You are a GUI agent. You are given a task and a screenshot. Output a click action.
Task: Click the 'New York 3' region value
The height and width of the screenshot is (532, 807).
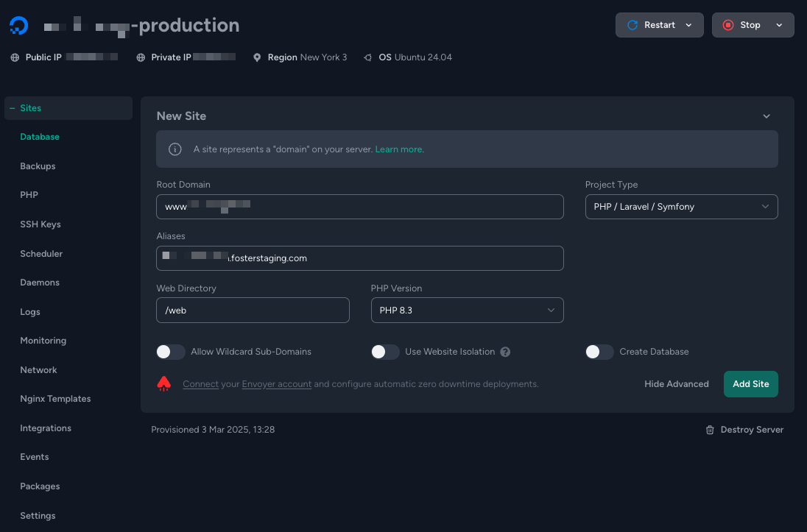click(x=323, y=57)
